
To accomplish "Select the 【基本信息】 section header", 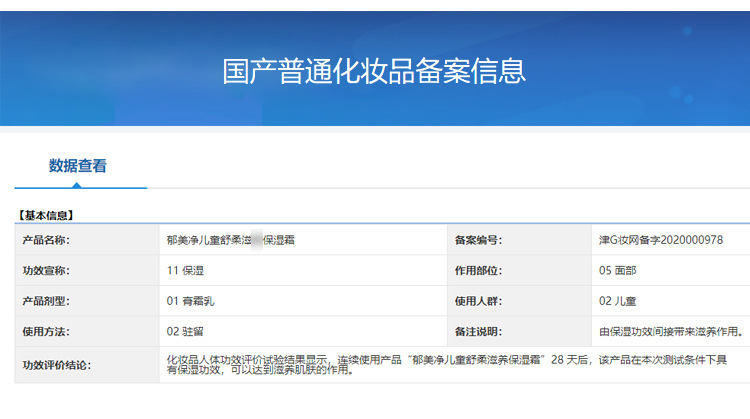I will click(x=46, y=215).
